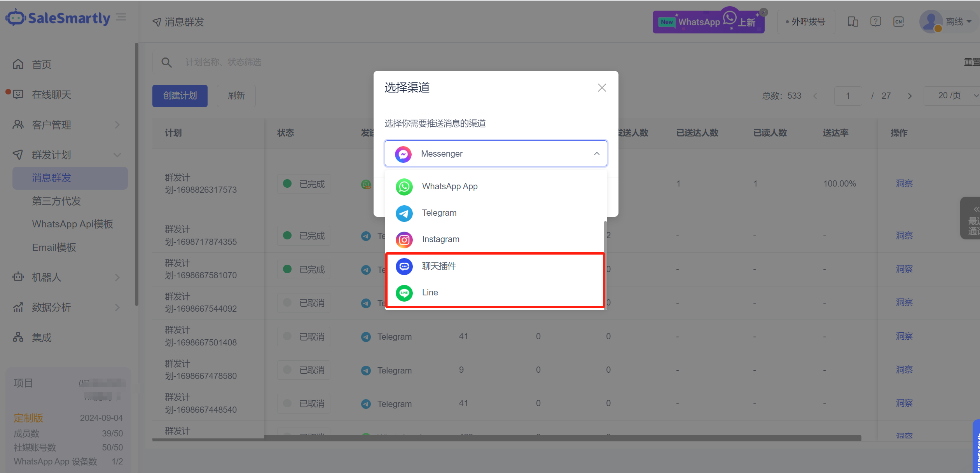Go to WhatsApp Api模板 menu item
Image resolution: width=980 pixels, height=473 pixels.
[x=73, y=224]
